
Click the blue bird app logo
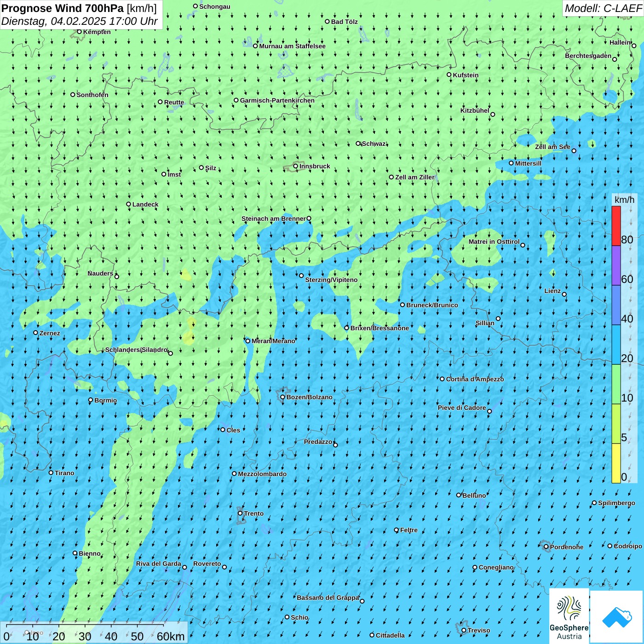tap(617, 617)
